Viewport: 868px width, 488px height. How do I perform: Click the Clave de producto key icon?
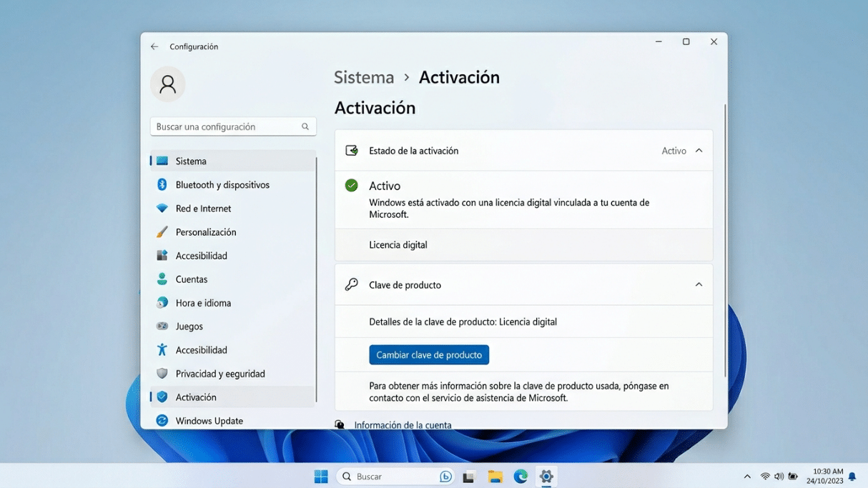point(351,284)
